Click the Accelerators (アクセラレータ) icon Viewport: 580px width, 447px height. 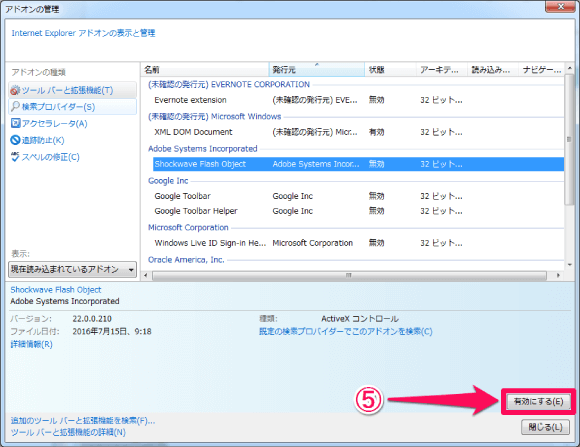[x=15, y=123]
